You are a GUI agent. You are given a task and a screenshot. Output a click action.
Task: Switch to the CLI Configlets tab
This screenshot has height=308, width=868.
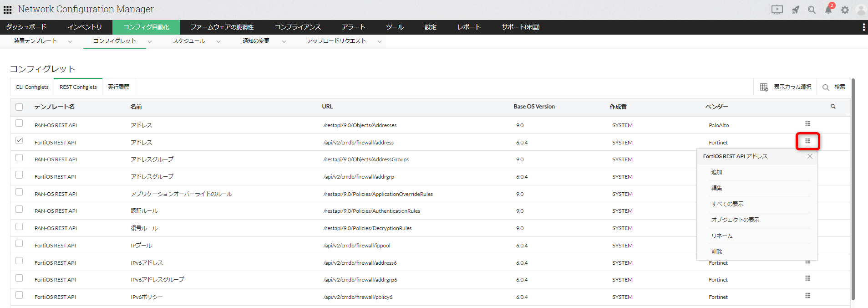point(32,87)
